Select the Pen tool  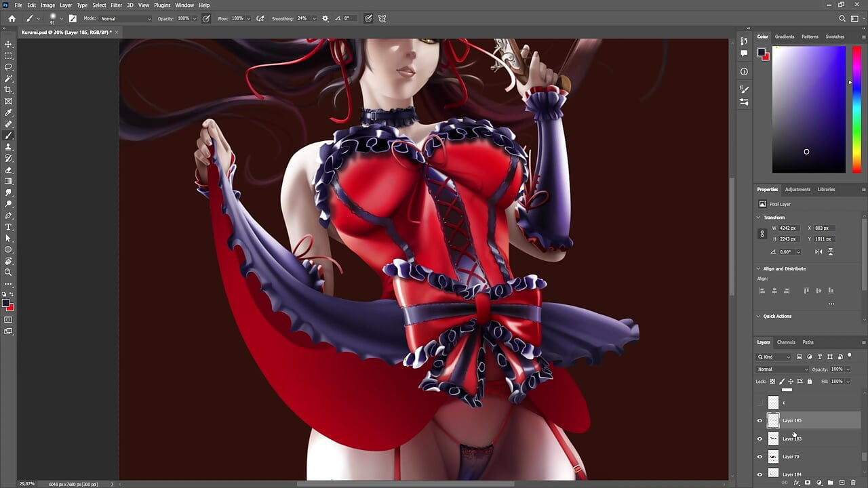click(x=9, y=216)
